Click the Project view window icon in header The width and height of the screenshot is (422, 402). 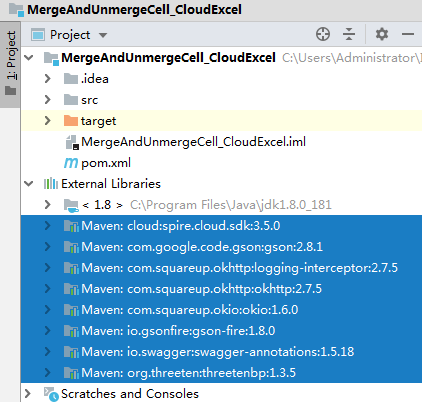(x=38, y=35)
